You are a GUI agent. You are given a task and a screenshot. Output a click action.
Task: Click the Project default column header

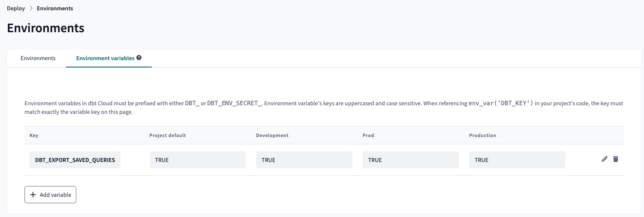168,135
